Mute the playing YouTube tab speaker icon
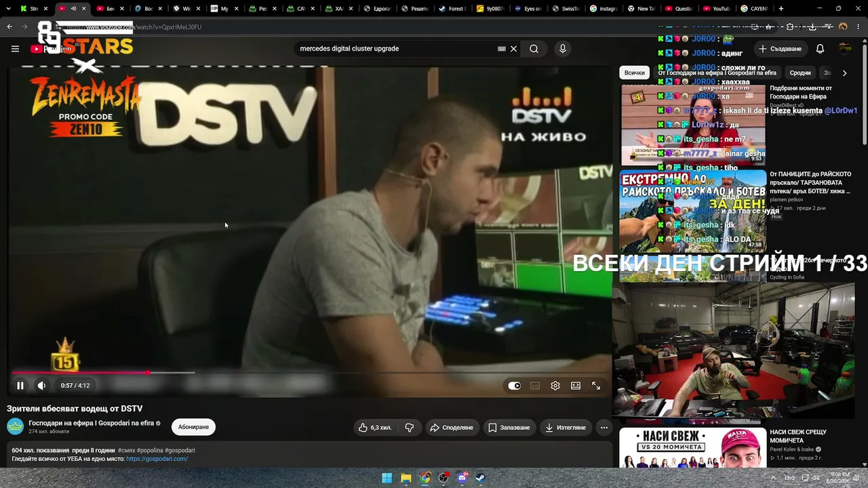Viewport: 868px width, 488px height. click(x=73, y=9)
